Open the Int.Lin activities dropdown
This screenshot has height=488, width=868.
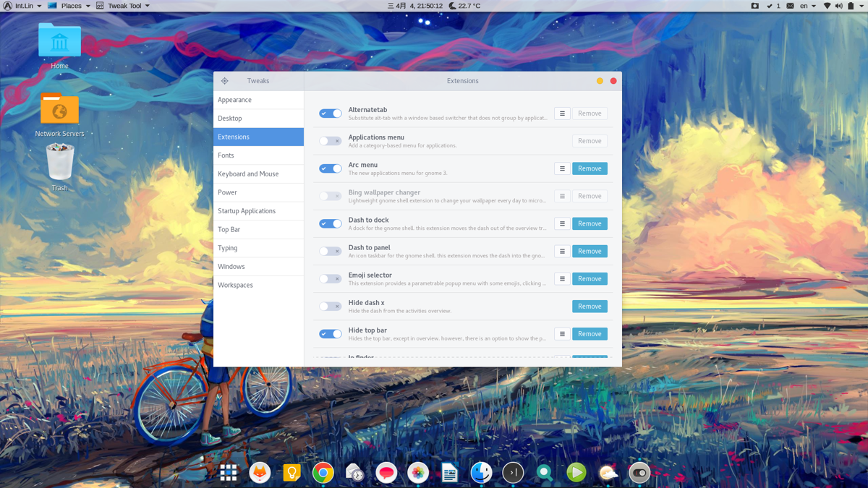coord(22,6)
